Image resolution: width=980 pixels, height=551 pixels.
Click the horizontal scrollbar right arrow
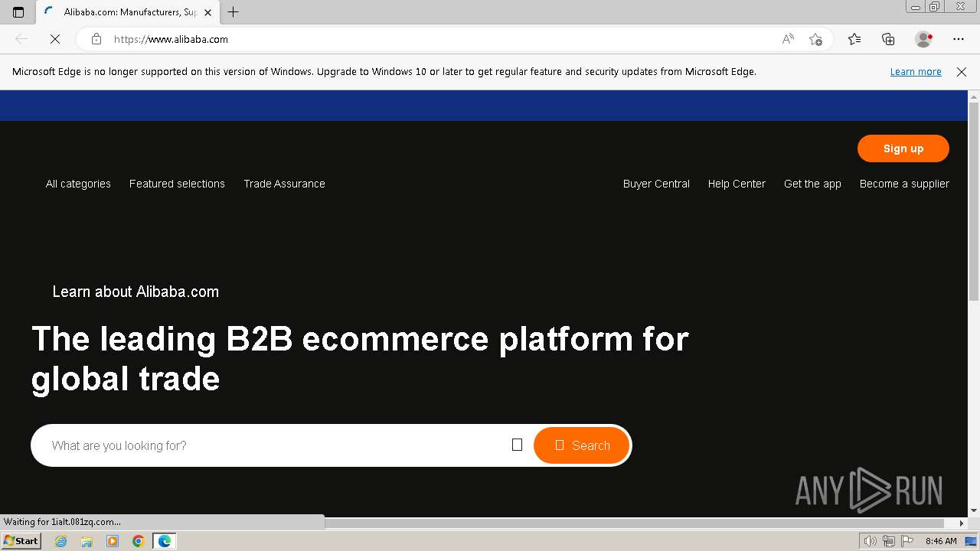[962, 523]
